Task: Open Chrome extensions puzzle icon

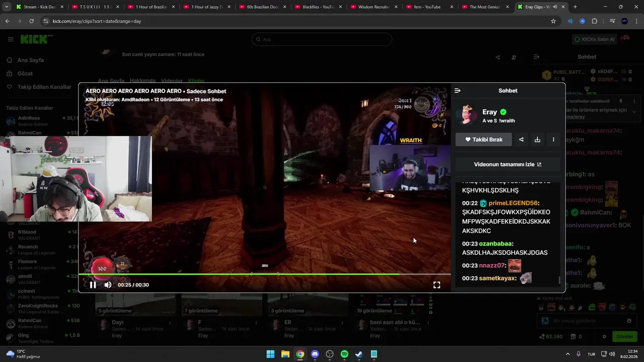Action: coord(594,21)
